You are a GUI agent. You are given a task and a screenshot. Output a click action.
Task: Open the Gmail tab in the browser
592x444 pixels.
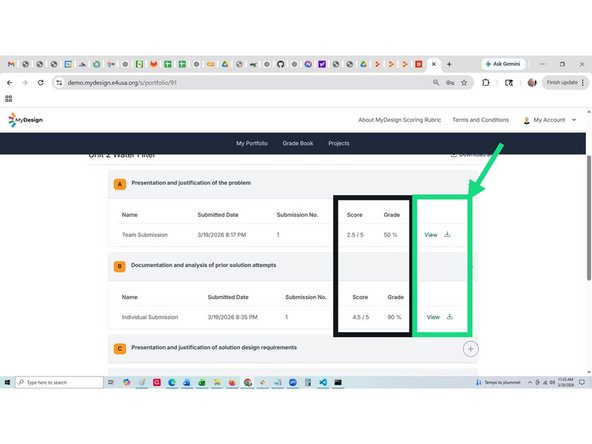[x=11, y=64]
